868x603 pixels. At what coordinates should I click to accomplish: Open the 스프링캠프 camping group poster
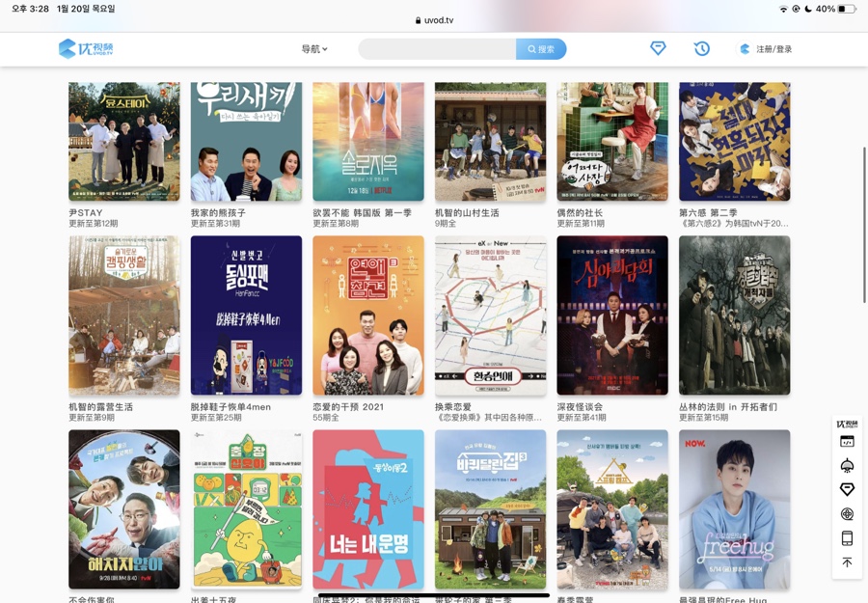[x=612, y=508]
